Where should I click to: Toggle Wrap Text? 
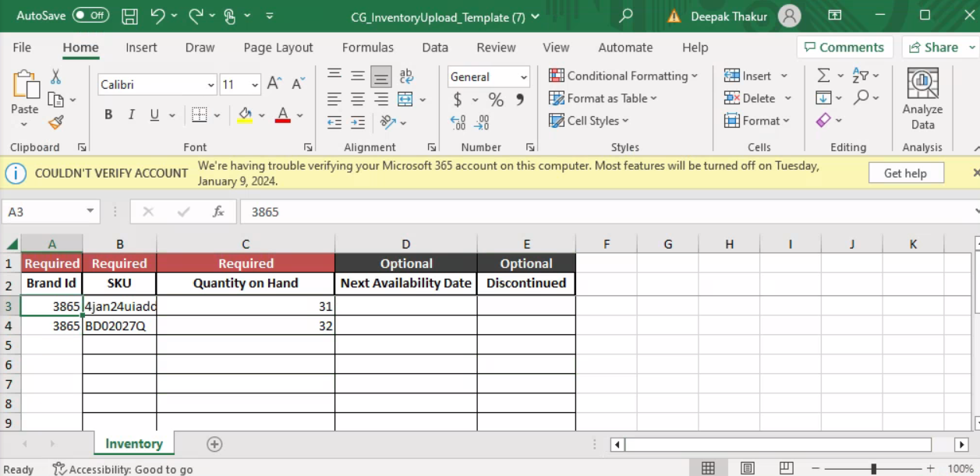pos(406,76)
